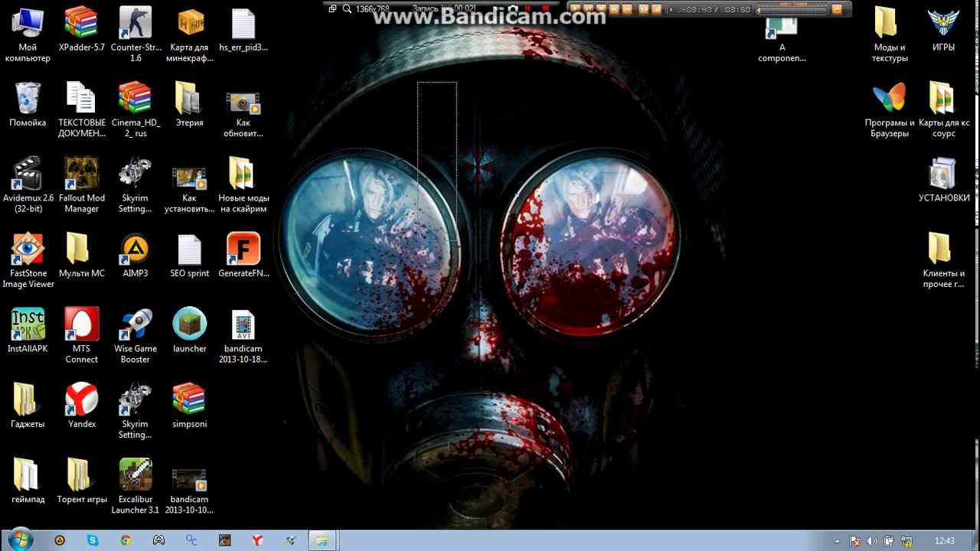Open the A componen... desktop icon
Screen dimensions: 980x551
[782, 41]
